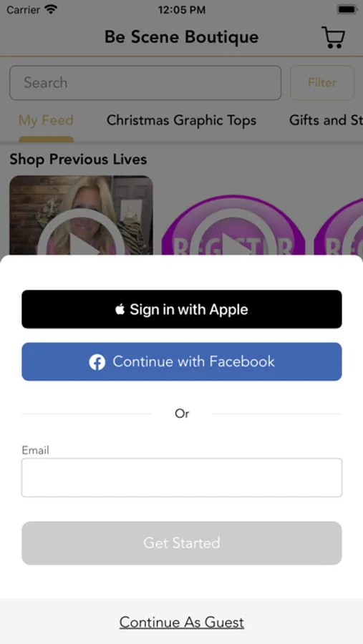Focus the Search box
Viewport: 363px width, 644px height.
pyautogui.click(x=145, y=82)
